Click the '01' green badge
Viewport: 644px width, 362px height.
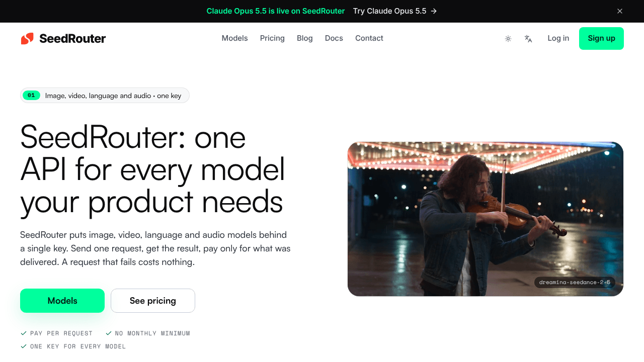pos(31,96)
